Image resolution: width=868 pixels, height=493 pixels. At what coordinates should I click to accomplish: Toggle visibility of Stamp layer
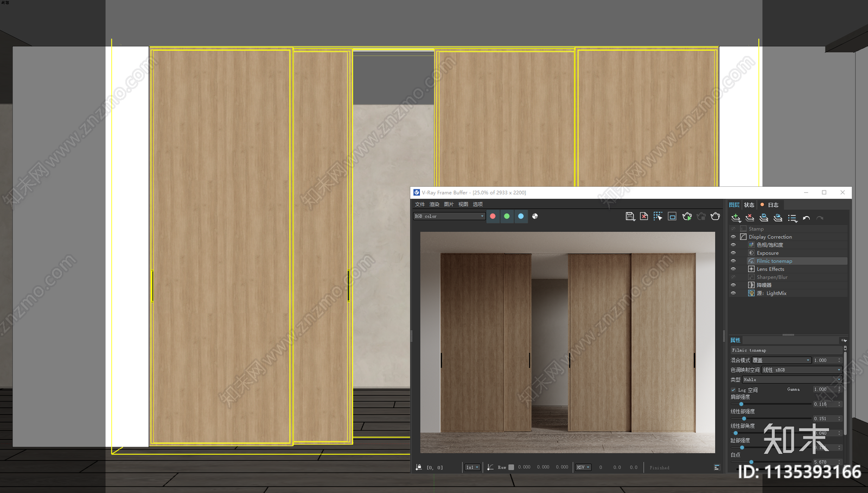click(x=733, y=229)
